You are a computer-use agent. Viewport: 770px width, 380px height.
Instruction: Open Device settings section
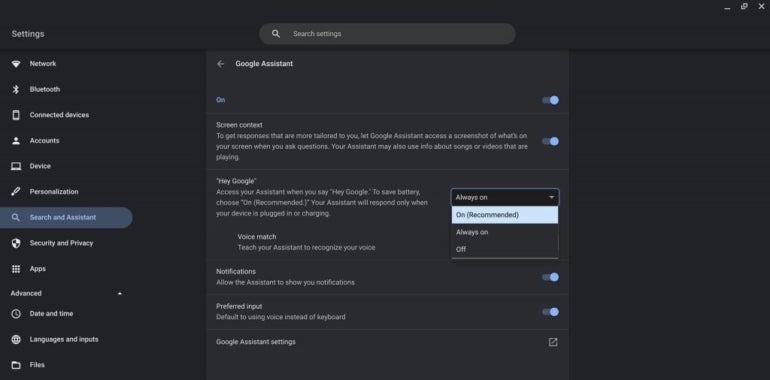66,166
